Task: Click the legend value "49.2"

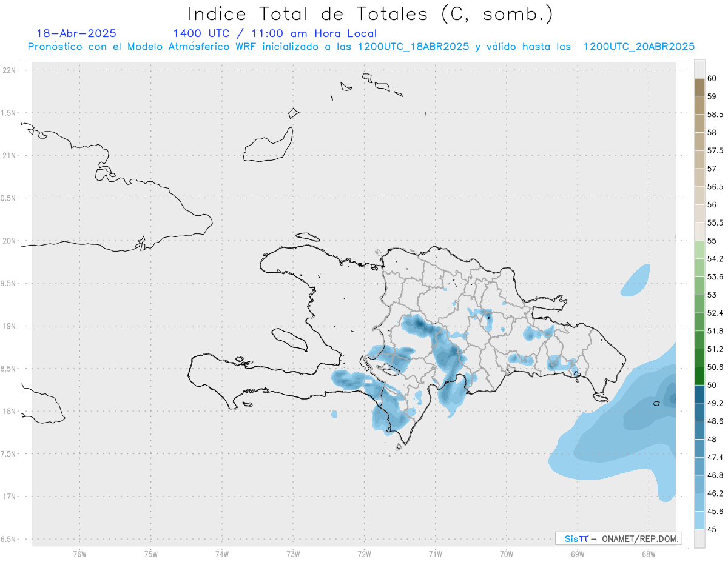Action: 715,403
